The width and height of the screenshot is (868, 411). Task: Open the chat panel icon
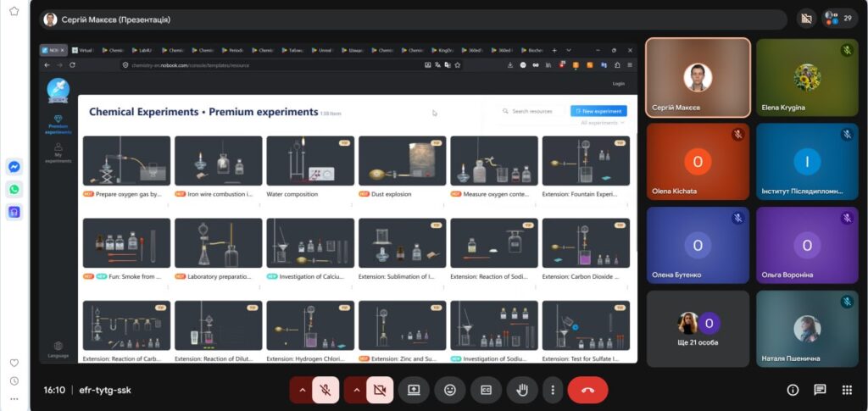(820, 390)
